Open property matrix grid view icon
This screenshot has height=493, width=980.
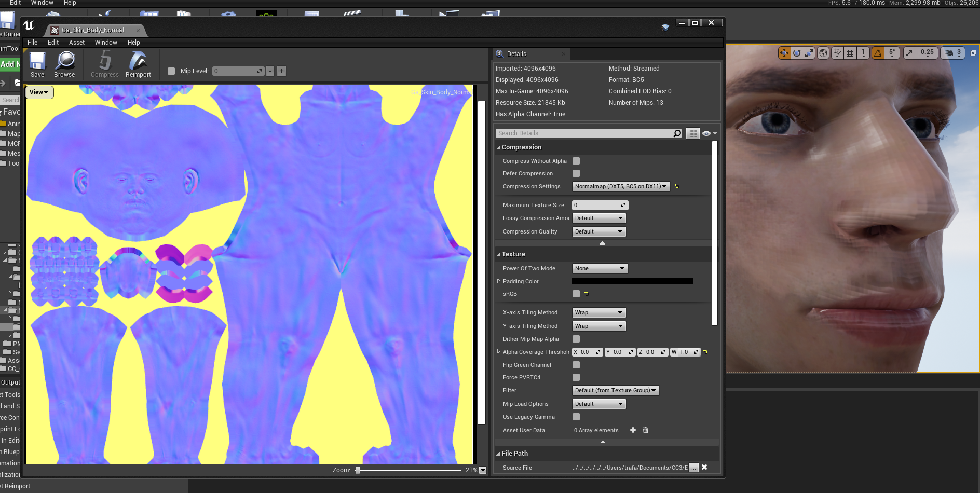[x=693, y=133]
